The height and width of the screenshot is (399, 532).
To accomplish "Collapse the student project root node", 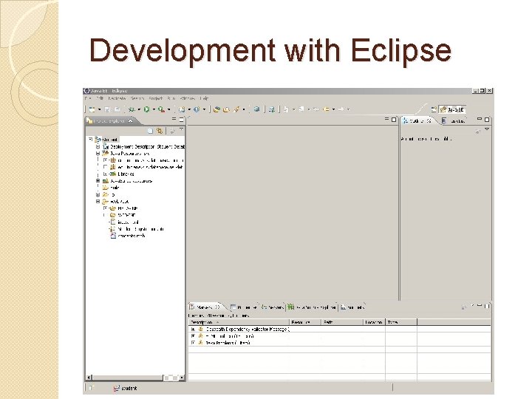I will click(91, 139).
